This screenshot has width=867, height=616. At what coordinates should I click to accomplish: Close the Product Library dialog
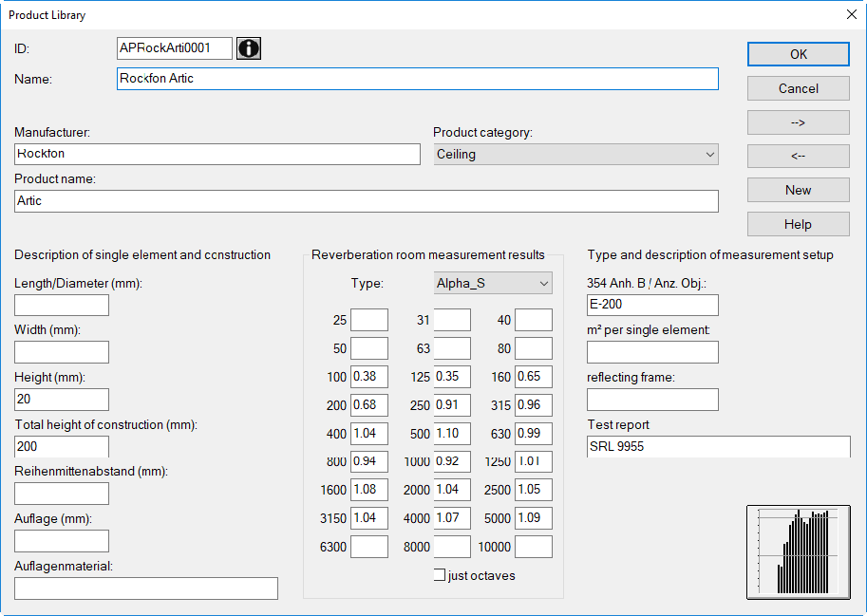tap(852, 14)
